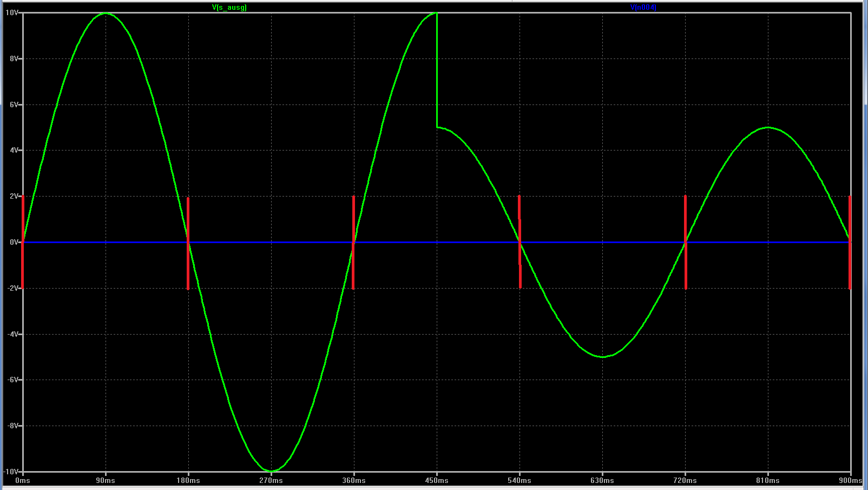Click the -10V vertical axis label

pyautogui.click(x=11, y=472)
